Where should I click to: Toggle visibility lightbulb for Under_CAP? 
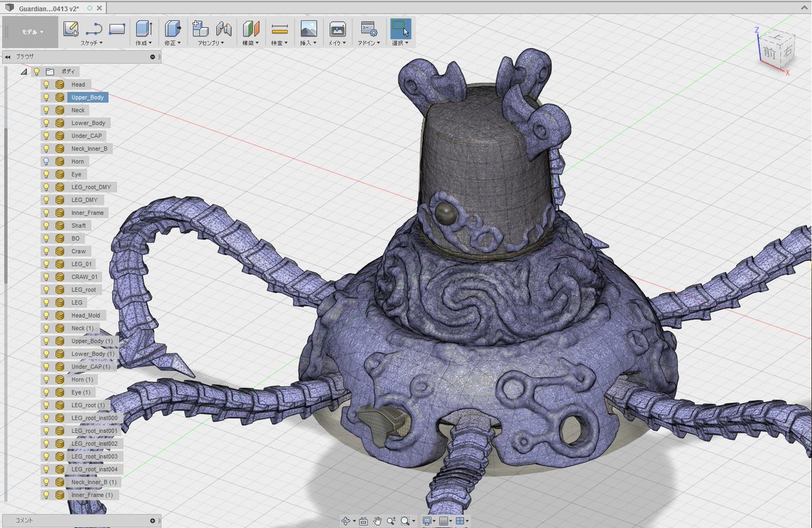pyautogui.click(x=47, y=136)
